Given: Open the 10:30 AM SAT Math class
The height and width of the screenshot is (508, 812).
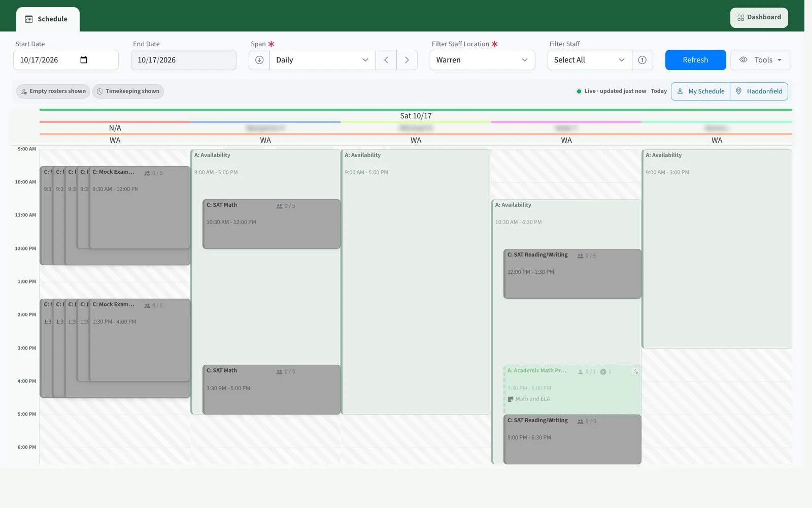Looking at the screenshot, I should (x=272, y=224).
